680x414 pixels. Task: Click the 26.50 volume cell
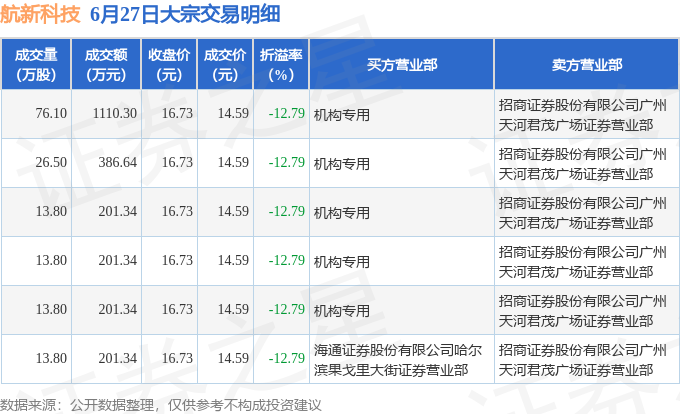pos(51,163)
